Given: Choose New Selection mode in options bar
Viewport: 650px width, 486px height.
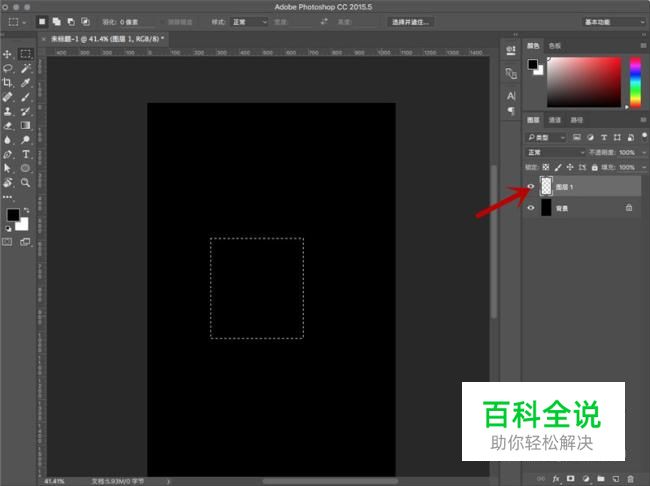Looking at the screenshot, I should tap(42, 22).
